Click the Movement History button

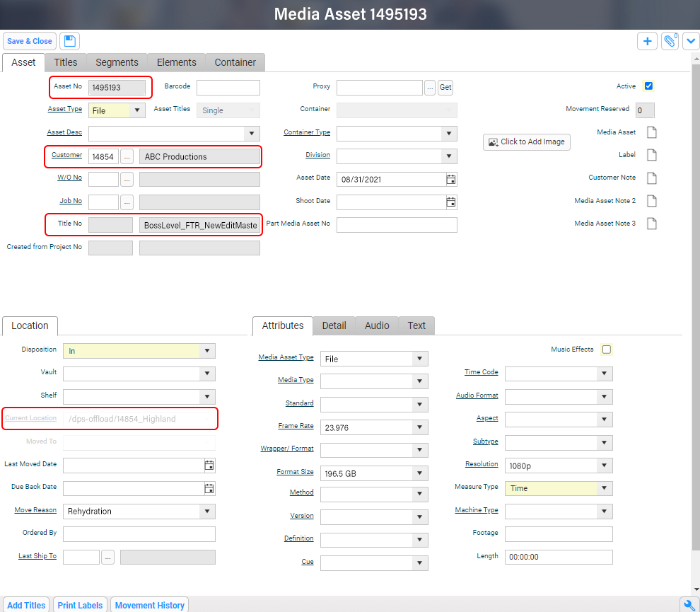pos(149,605)
